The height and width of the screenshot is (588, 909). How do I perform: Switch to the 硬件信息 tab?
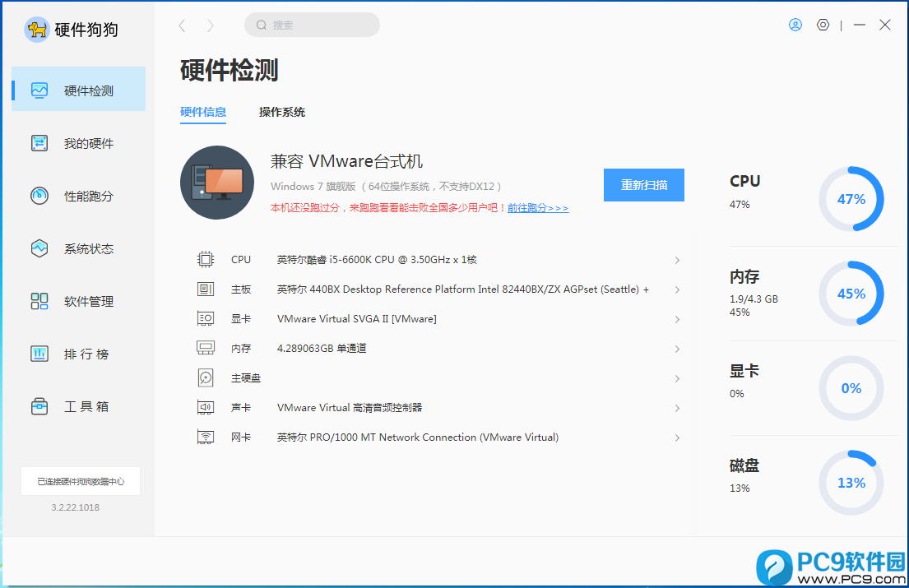click(x=203, y=112)
